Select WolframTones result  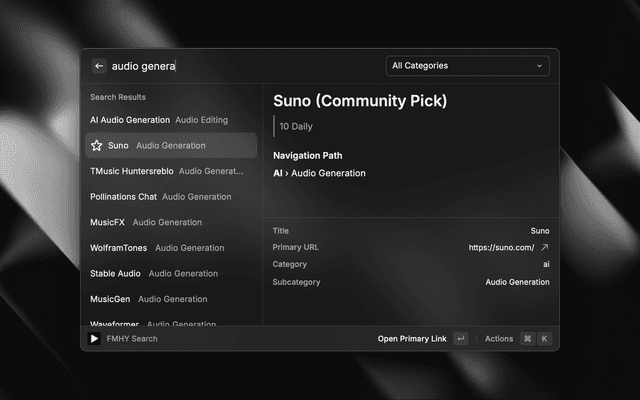click(x=171, y=248)
